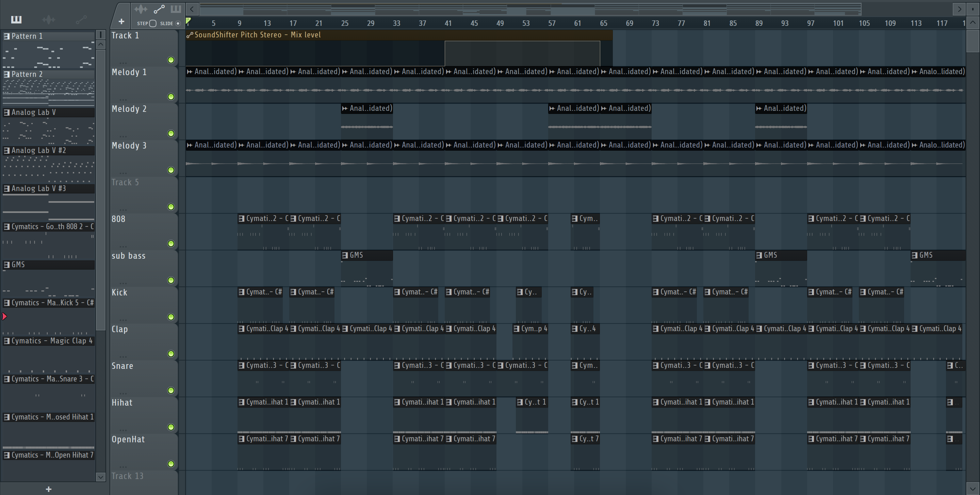
Task: Enable the STEP toggle
Action: click(152, 23)
